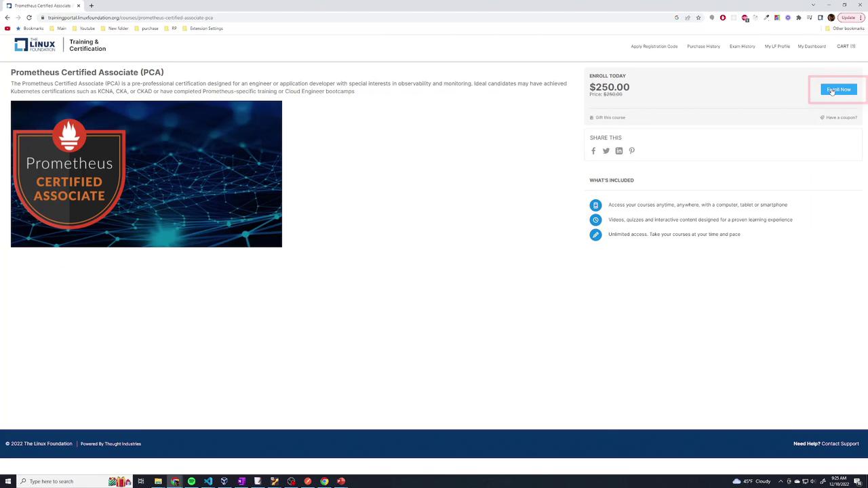Screen dimensions: 868x488
Task: Click the Contact Support link in footer
Action: 840,444
